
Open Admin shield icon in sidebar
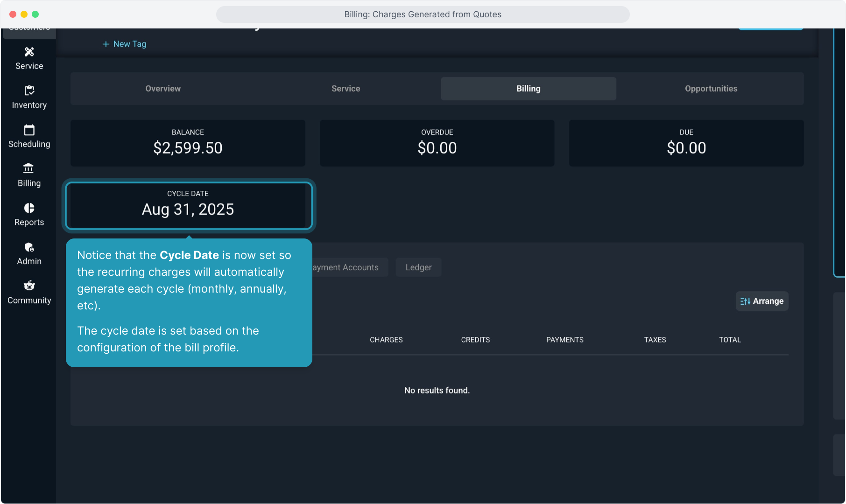coord(29,247)
